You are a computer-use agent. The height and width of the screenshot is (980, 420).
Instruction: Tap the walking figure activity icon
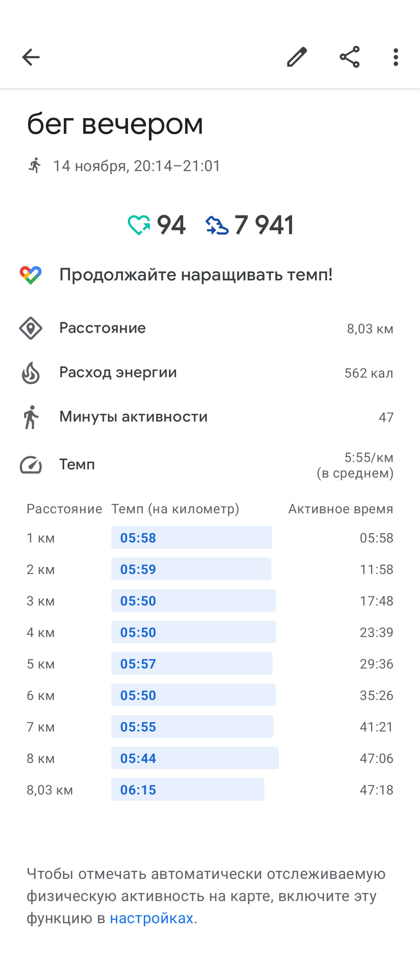click(x=31, y=417)
